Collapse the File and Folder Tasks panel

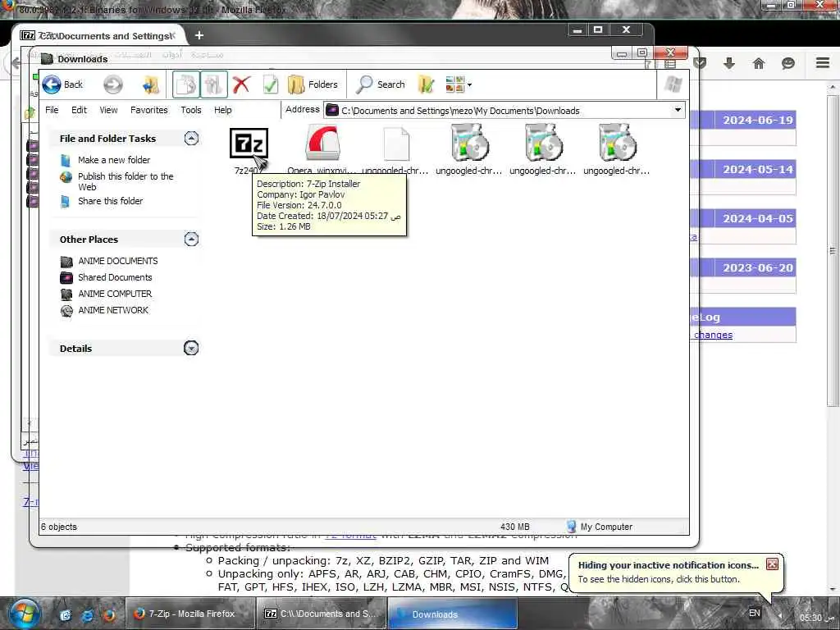coord(191,139)
